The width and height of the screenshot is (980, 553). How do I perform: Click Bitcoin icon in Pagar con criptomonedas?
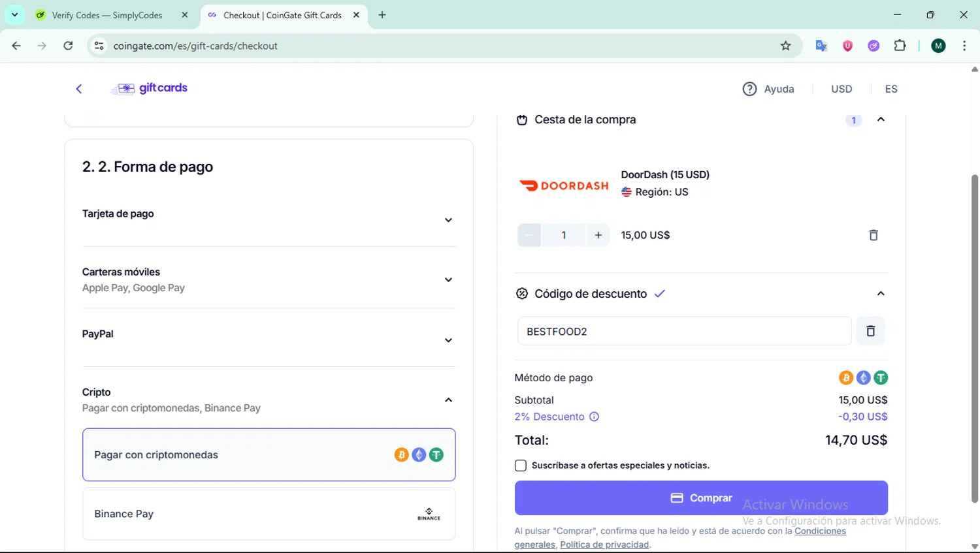tap(402, 454)
